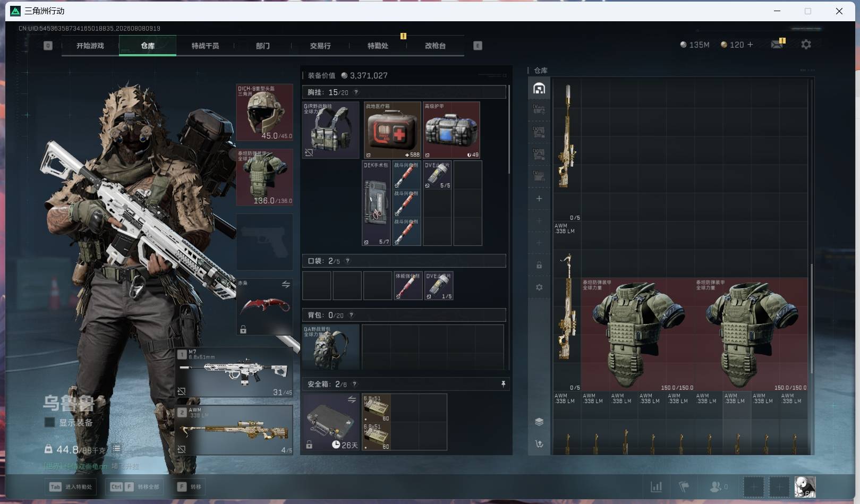Click the warehouse vertical scrollbar

click(x=811, y=319)
